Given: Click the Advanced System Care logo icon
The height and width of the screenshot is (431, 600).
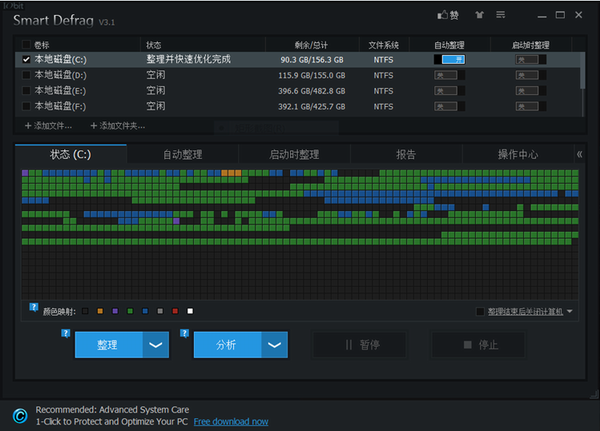Looking at the screenshot, I should [x=18, y=415].
